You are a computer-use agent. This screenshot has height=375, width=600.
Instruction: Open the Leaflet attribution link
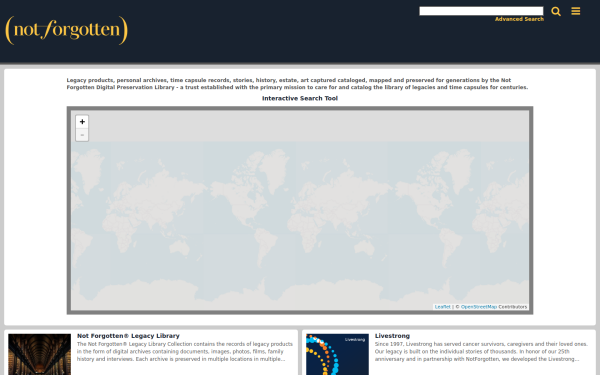pos(442,307)
